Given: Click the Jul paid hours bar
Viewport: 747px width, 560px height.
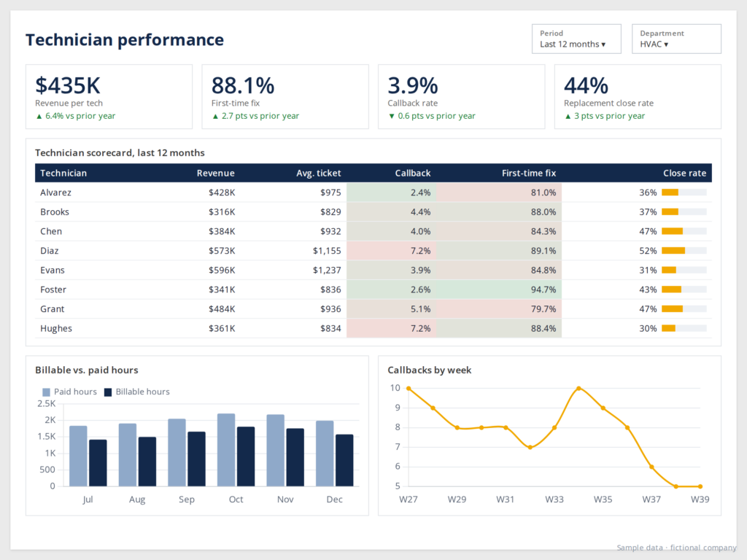Looking at the screenshot, I should (x=78, y=456).
